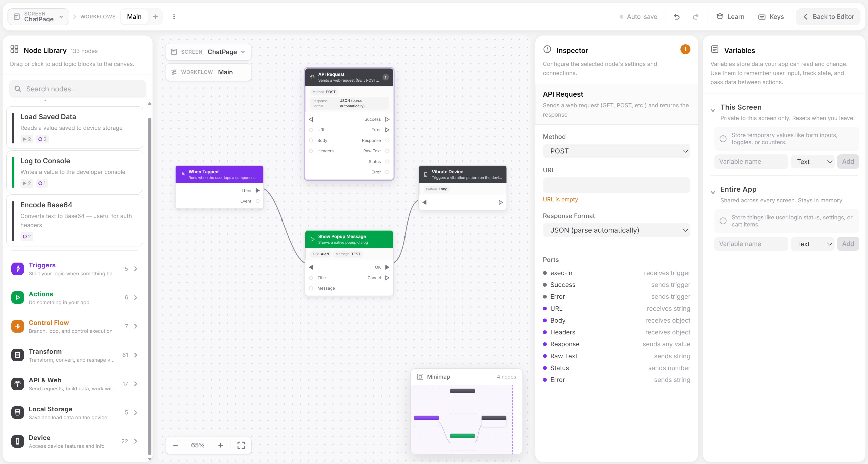This screenshot has height=464, width=868.
Task: Collapse the This Screen variables section
Action: [713, 110]
